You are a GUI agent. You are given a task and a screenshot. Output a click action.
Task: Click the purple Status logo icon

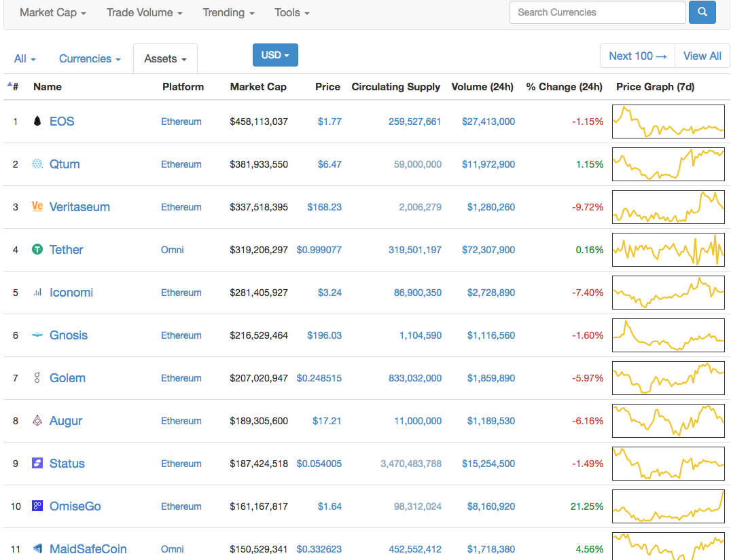point(37,464)
